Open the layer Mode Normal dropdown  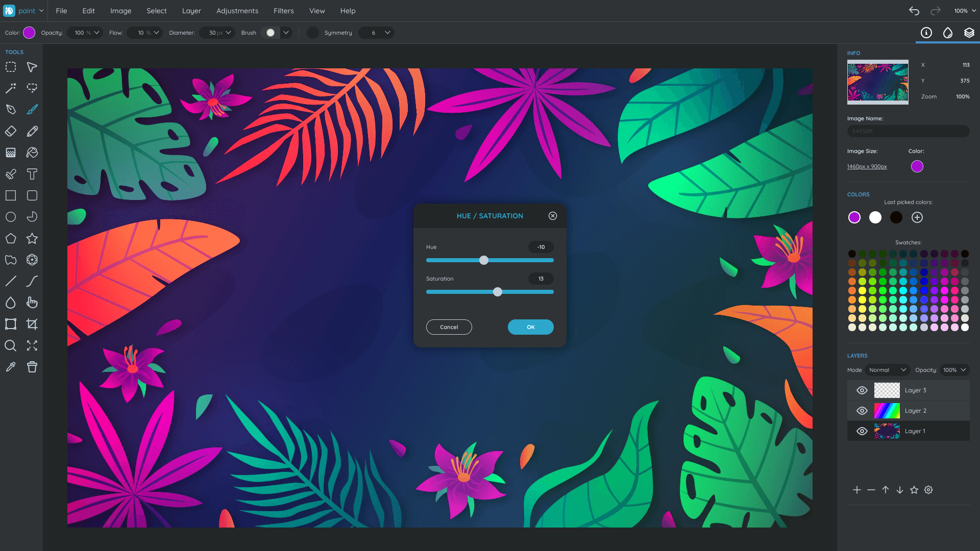(887, 370)
